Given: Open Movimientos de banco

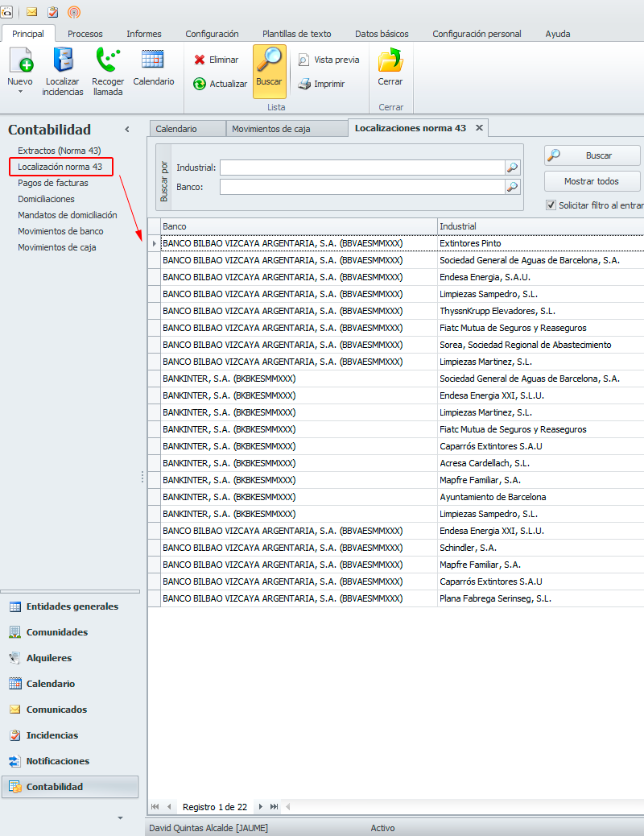Looking at the screenshot, I should click(x=60, y=231).
